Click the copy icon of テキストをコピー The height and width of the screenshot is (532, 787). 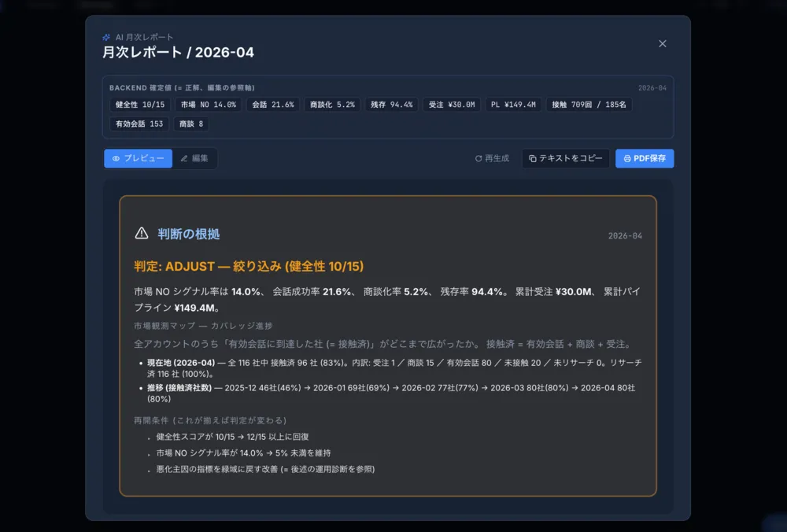pos(533,158)
